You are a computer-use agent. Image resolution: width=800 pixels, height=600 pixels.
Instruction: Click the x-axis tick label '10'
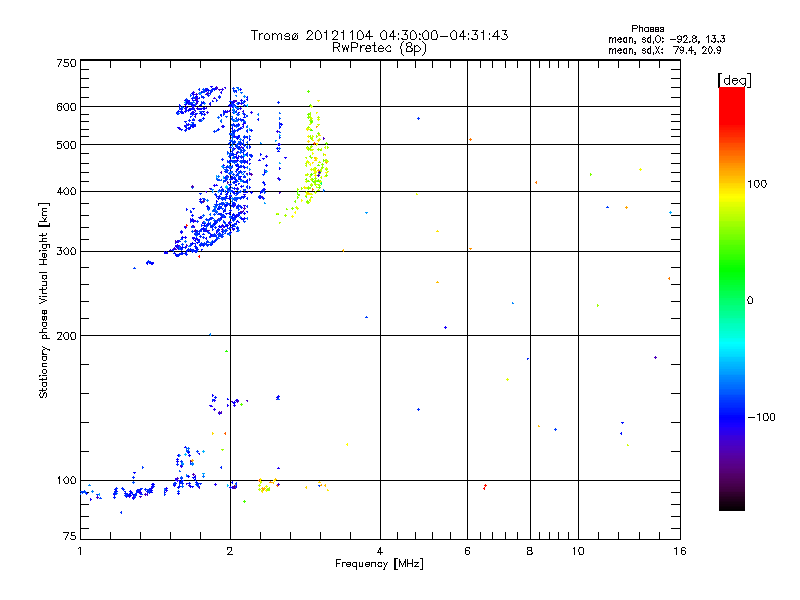(x=578, y=551)
